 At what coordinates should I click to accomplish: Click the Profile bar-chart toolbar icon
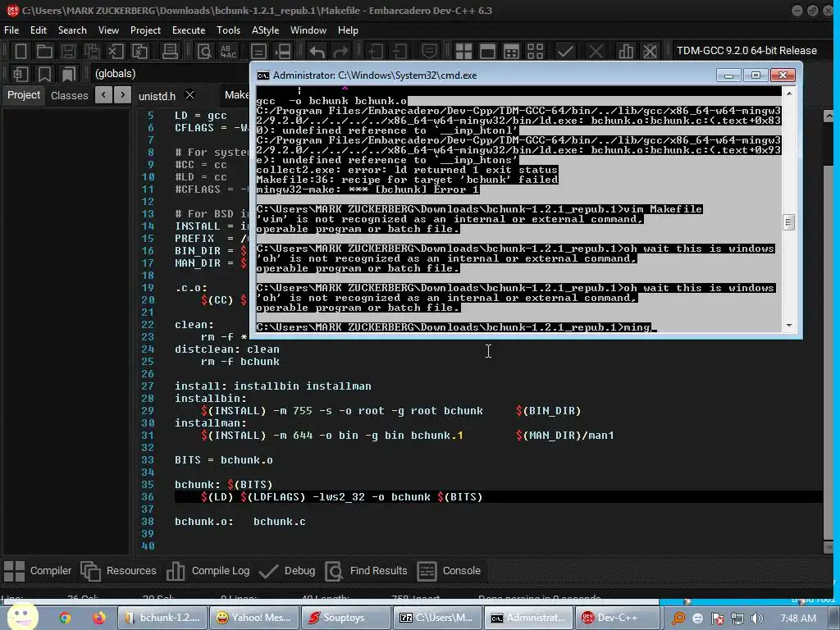coord(625,52)
